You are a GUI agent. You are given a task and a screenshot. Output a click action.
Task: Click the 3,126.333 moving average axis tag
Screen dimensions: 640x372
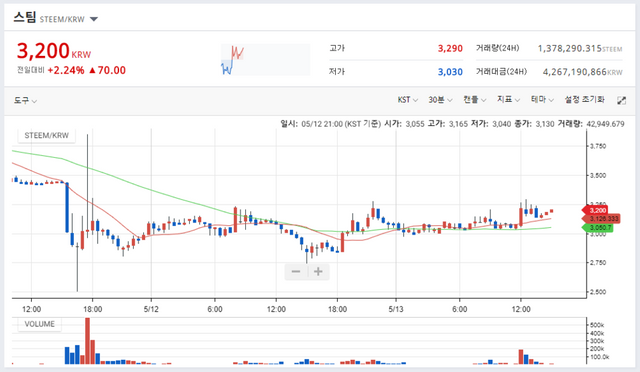tap(601, 219)
